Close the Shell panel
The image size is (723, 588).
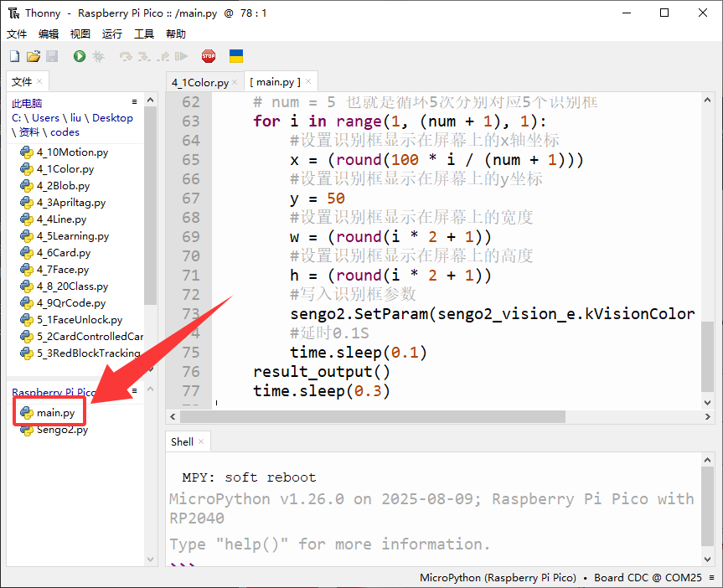(x=201, y=441)
